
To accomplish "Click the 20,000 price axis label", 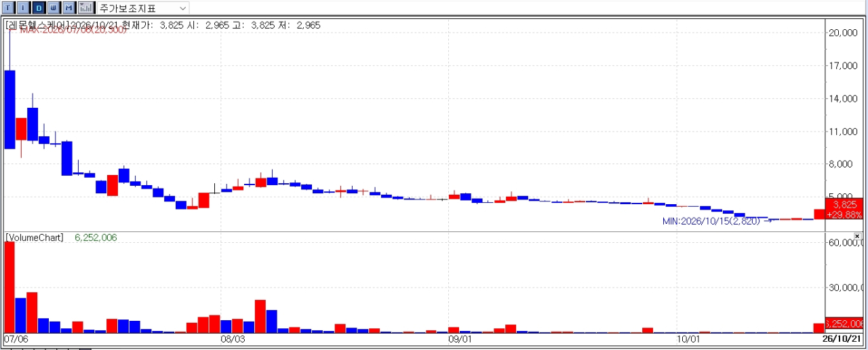I will [845, 33].
